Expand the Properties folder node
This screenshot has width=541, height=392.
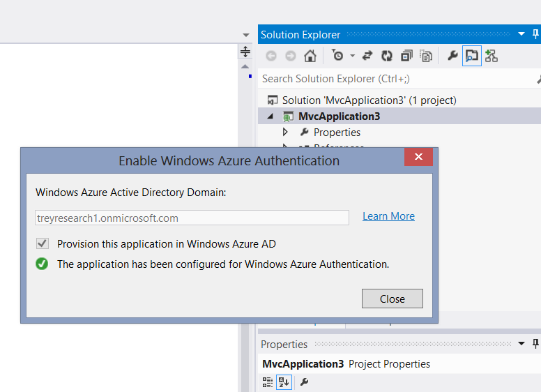(285, 132)
